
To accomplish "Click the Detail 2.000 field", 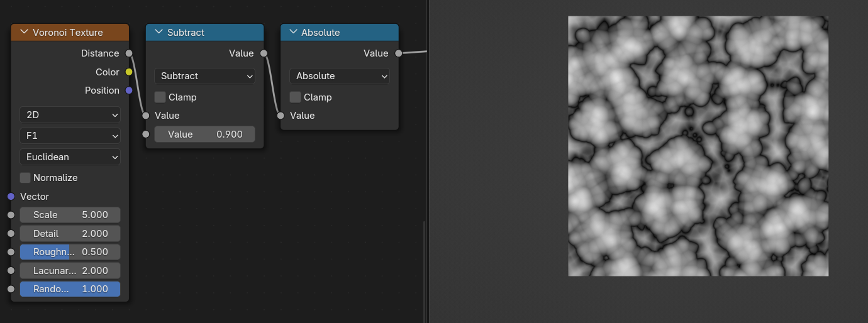I will pos(70,234).
